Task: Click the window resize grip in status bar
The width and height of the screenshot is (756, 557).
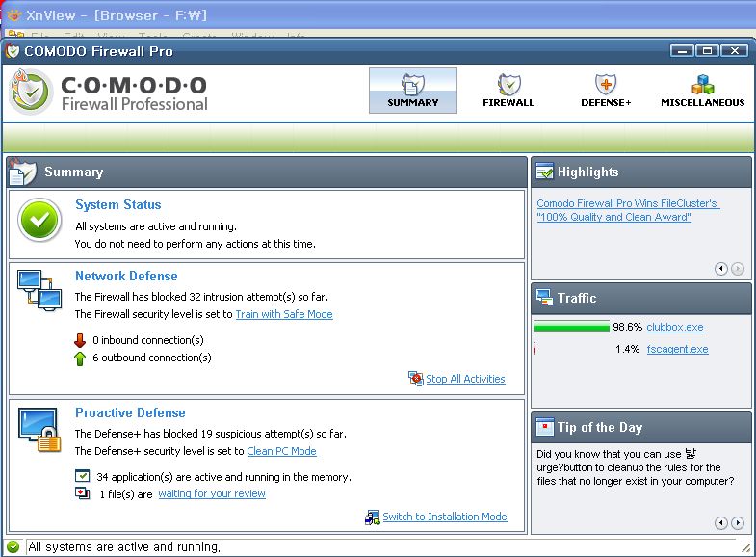Action: tap(746, 547)
